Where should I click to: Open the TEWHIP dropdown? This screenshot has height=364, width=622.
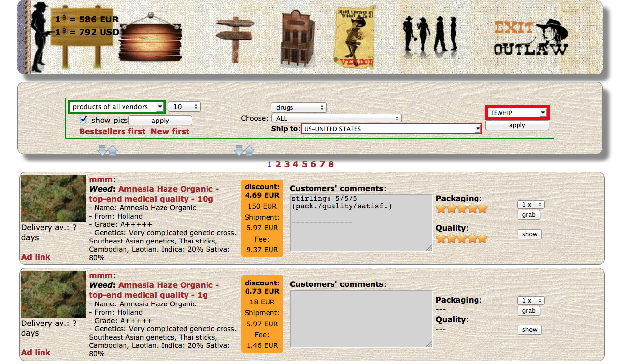517,113
